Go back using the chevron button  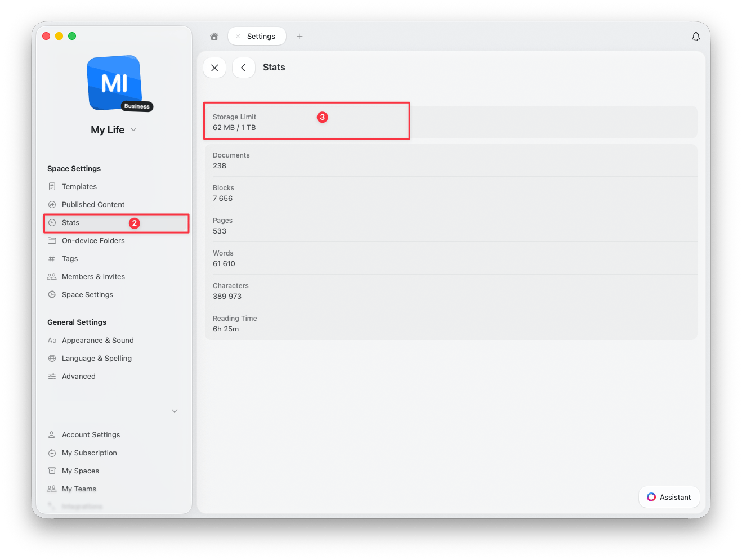click(243, 68)
